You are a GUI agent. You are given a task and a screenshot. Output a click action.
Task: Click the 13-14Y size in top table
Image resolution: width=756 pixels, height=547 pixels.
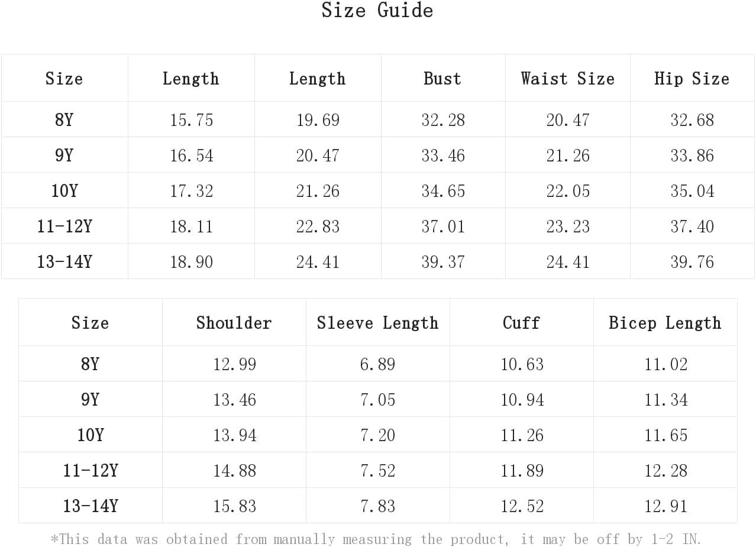point(64,261)
